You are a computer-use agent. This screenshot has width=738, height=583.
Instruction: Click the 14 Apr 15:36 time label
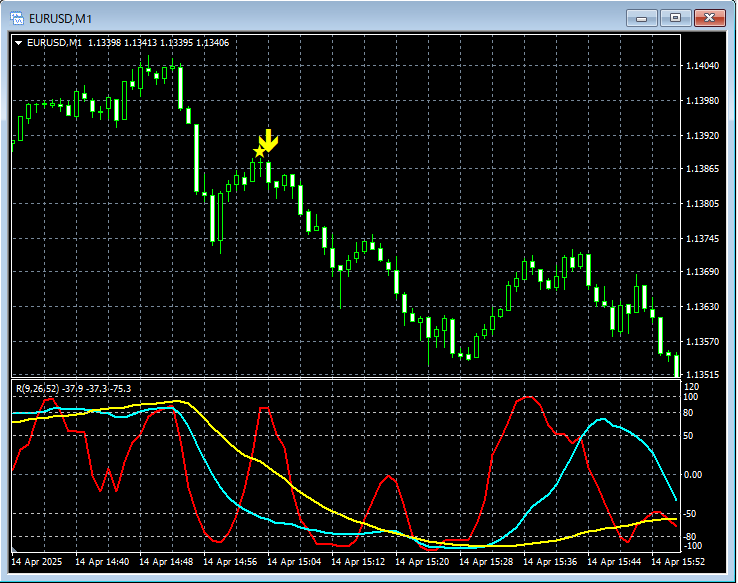550,562
